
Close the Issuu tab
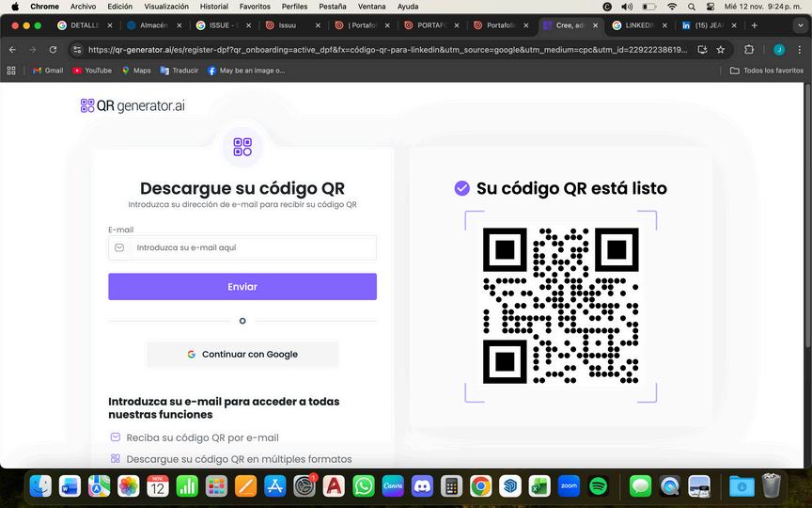318,25
